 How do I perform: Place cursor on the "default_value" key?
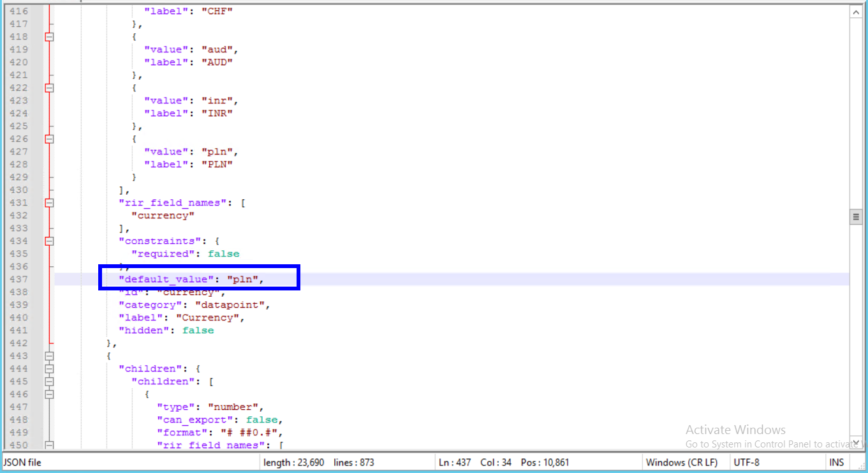[167, 280]
